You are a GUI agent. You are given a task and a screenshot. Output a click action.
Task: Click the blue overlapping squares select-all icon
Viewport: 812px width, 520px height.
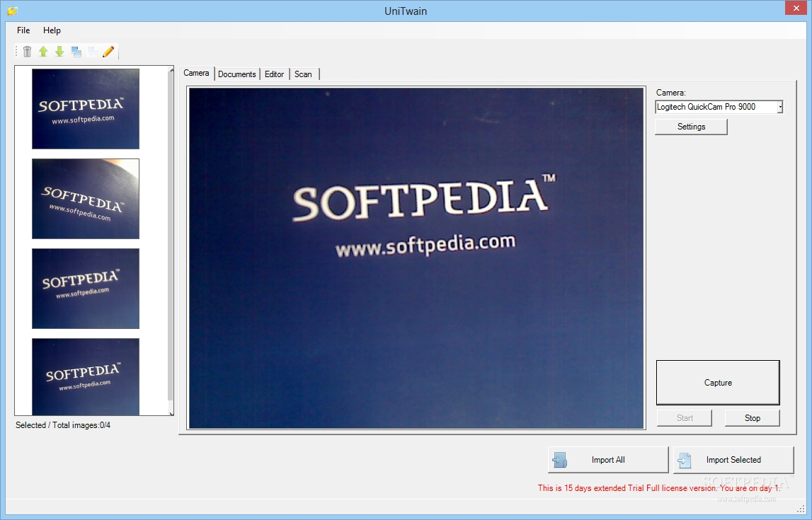[76, 51]
